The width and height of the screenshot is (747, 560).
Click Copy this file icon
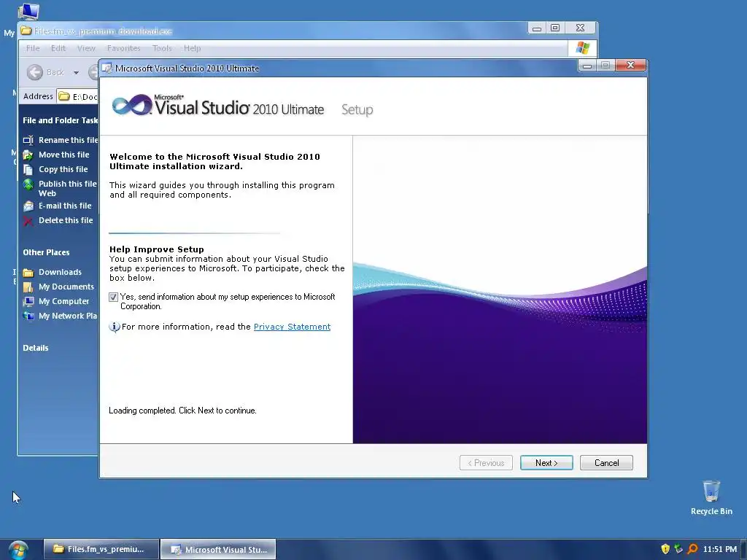pos(28,169)
